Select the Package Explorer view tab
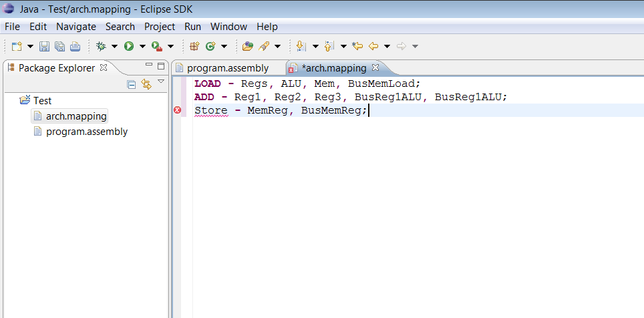 [x=57, y=67]
